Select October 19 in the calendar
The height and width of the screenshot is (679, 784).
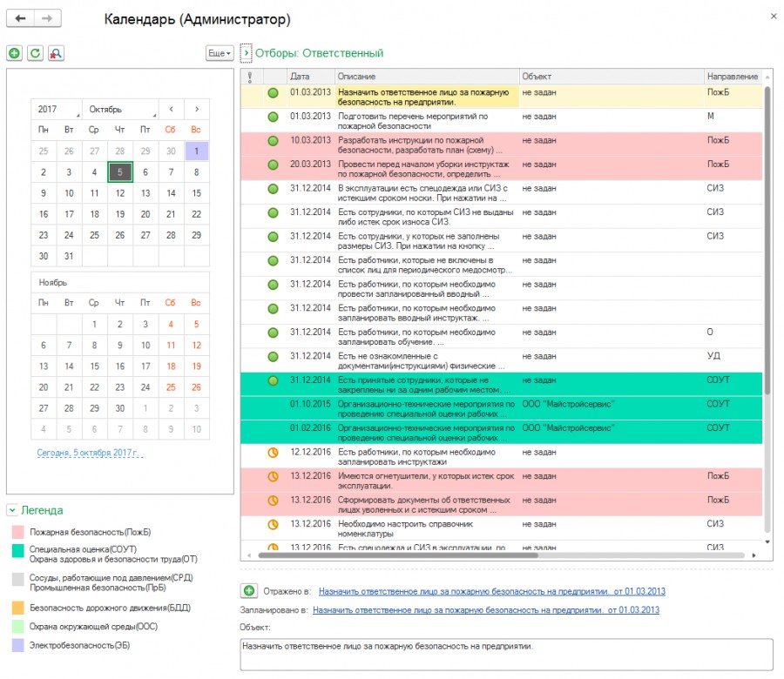(x=120, y=214)
